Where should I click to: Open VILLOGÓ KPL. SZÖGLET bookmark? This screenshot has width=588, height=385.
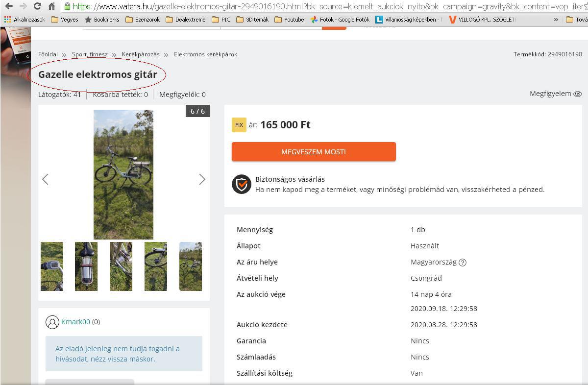pos(482,20)
